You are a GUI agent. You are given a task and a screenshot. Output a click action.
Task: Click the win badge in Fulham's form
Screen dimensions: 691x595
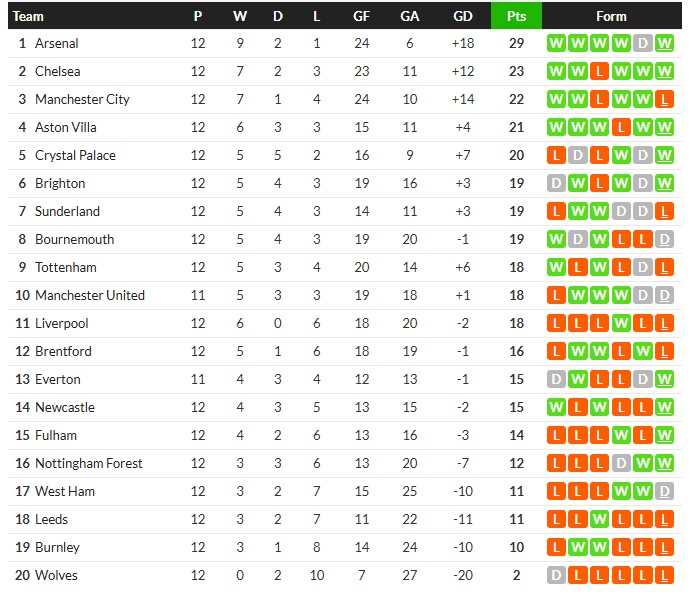pyautogui.click(x=621, y=436)
